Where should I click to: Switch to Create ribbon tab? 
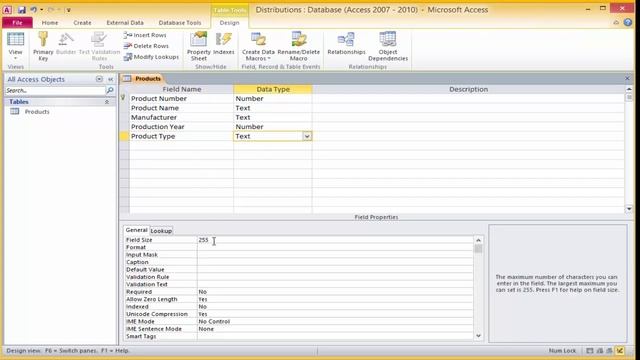[82, 23]
